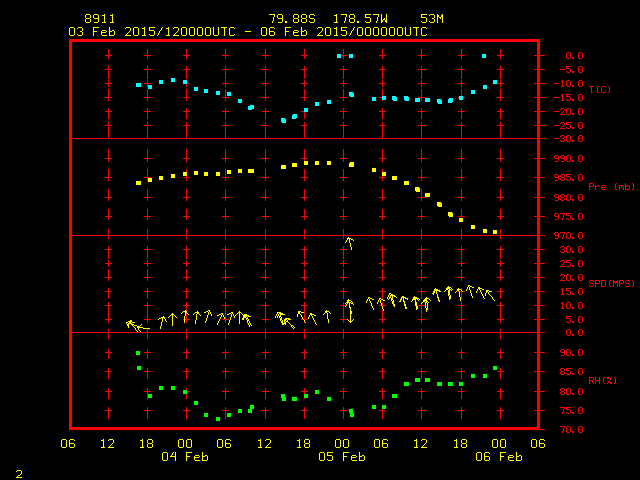Click the first yellow pressure data point
Screen dimensions: 640x480
pyautogui.click(x=138, y=183)
